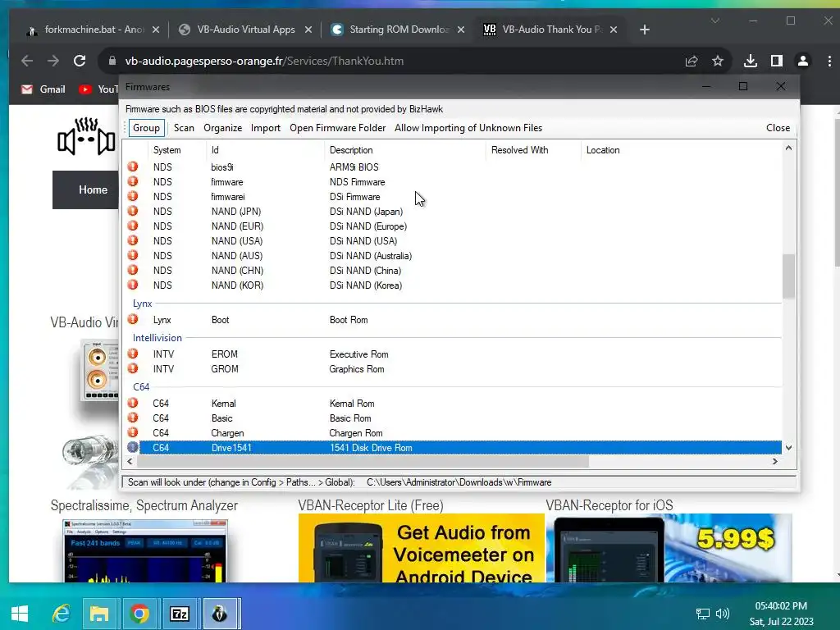Image resolution: width=840 pixels, height=630 pixels.
Task: Click the status icon of NAND (AUS) row
Action: coord(133,255)
